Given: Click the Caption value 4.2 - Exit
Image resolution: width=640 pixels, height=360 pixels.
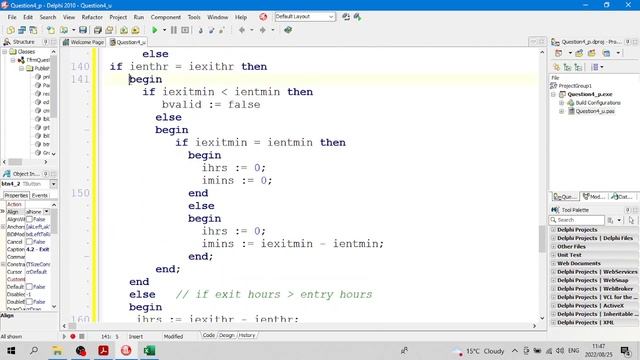Looking at the screenshot, I should (x=38, y=249).
